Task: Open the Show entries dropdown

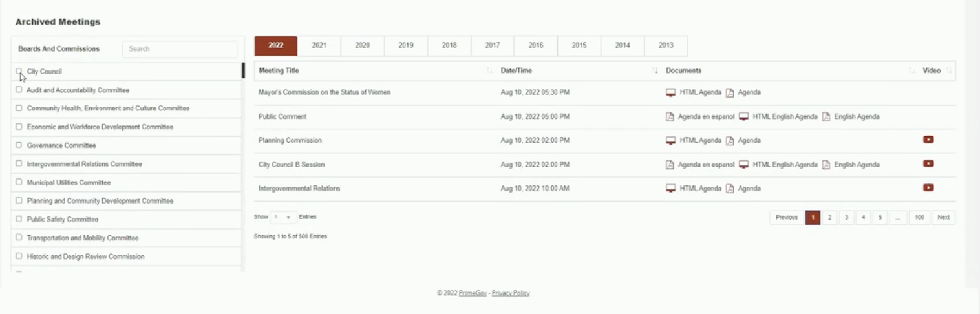Action: pyautogui.click(x=283, y=217)
